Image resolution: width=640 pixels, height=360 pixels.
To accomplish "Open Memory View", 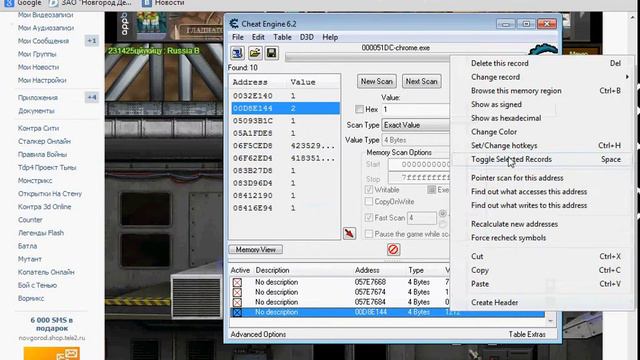I will [x=256, y=249].
